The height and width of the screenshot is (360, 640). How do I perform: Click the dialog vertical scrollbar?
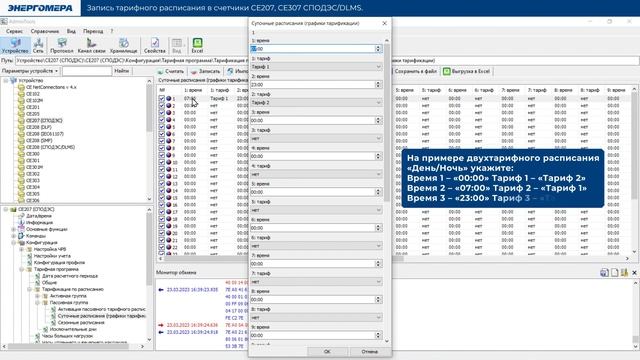pyautogui.click(x=387, y=122)
